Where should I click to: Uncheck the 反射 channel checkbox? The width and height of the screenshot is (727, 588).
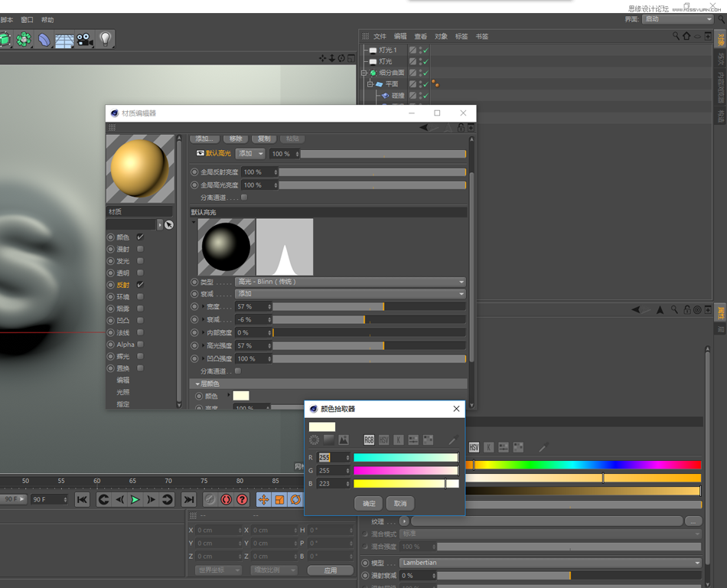coord(140,285)
